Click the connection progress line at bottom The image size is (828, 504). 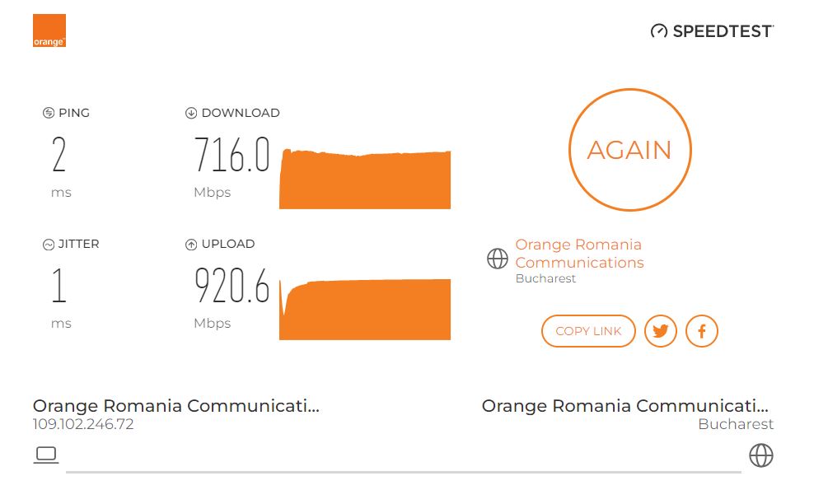[x=403, y=472]
